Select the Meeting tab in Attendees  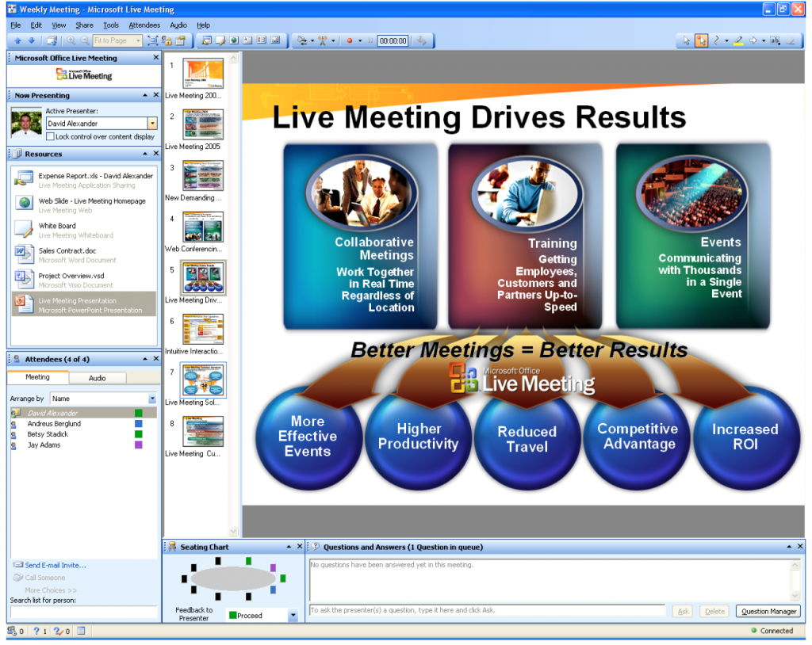[38, 377]
